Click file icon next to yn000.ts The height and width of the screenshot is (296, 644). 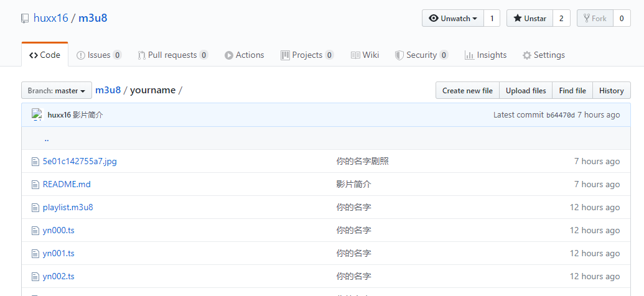[x=35, y=230]
